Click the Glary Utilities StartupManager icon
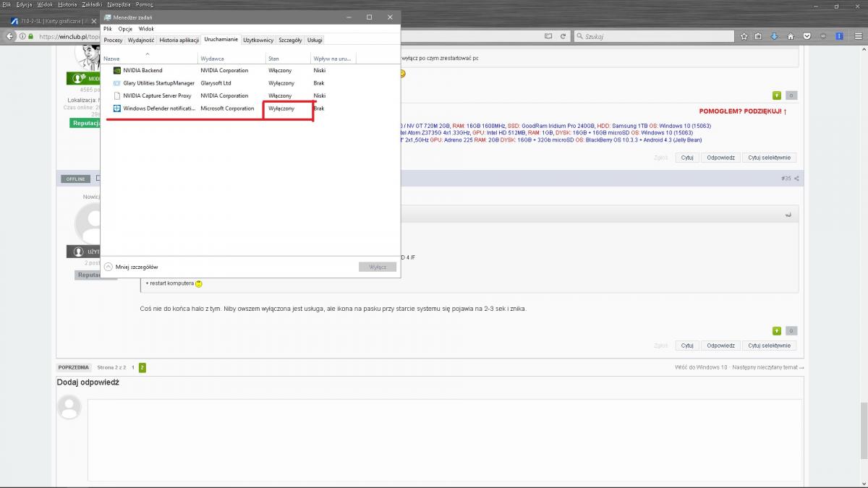 tap(116, 83)
